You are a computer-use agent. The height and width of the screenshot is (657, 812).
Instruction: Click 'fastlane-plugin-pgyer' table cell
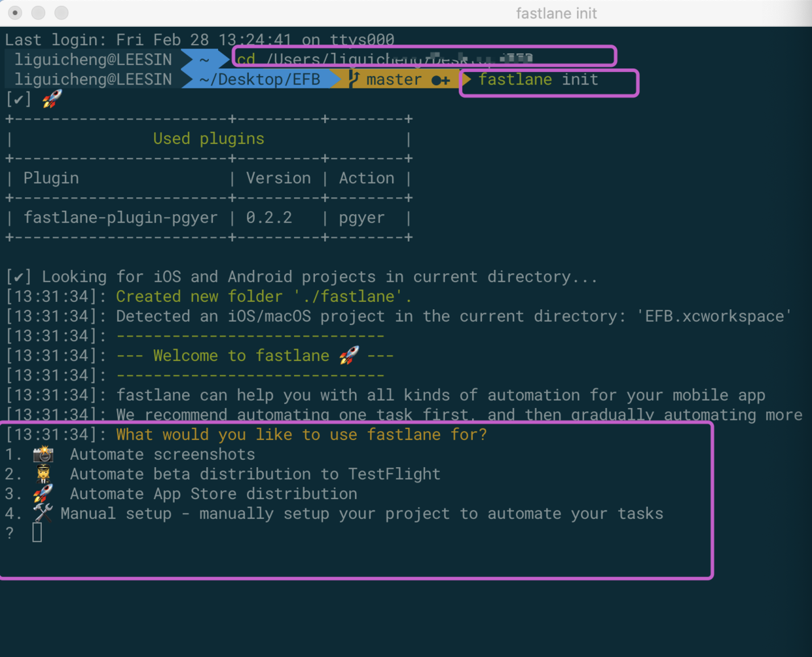(x=120, y=217)
